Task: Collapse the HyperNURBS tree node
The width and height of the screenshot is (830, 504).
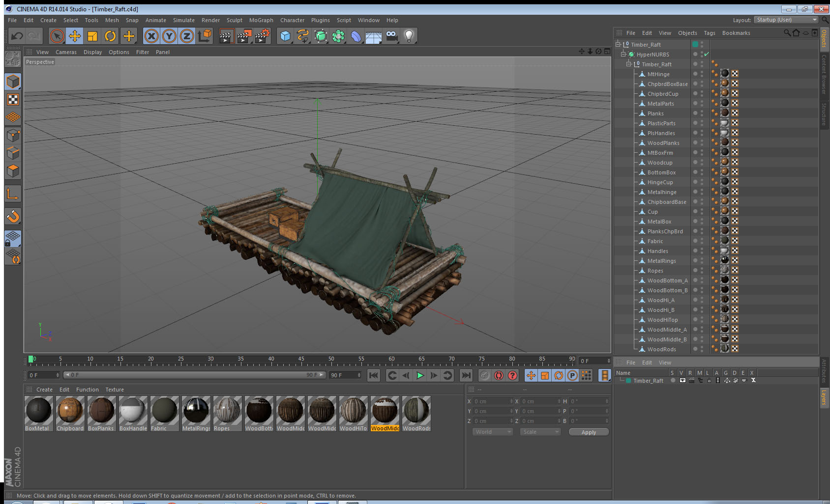Action: click(x=623, y=54)
